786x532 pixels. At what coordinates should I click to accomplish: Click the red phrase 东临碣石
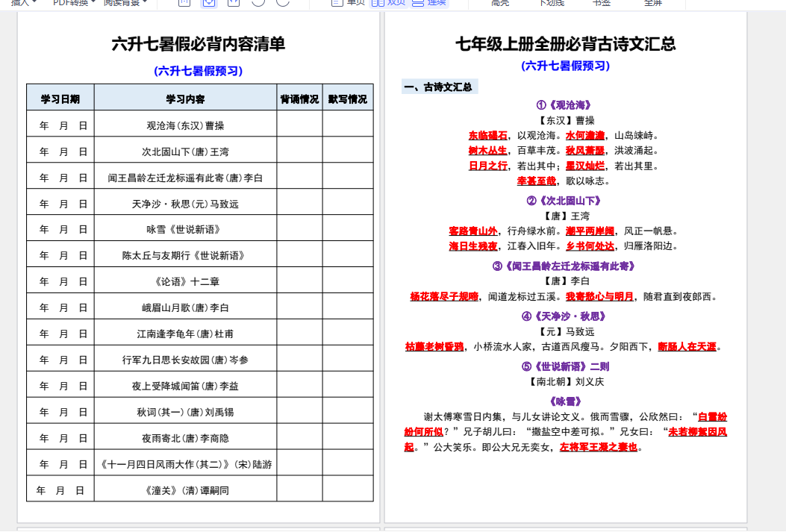click(x=488, y=135)
